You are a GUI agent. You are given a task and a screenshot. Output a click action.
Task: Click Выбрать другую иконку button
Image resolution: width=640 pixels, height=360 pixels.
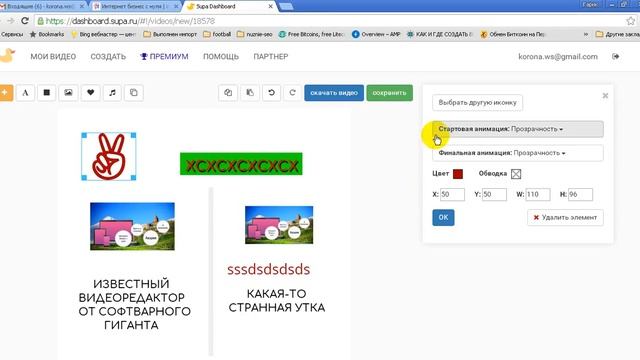(x=477, y=102)
